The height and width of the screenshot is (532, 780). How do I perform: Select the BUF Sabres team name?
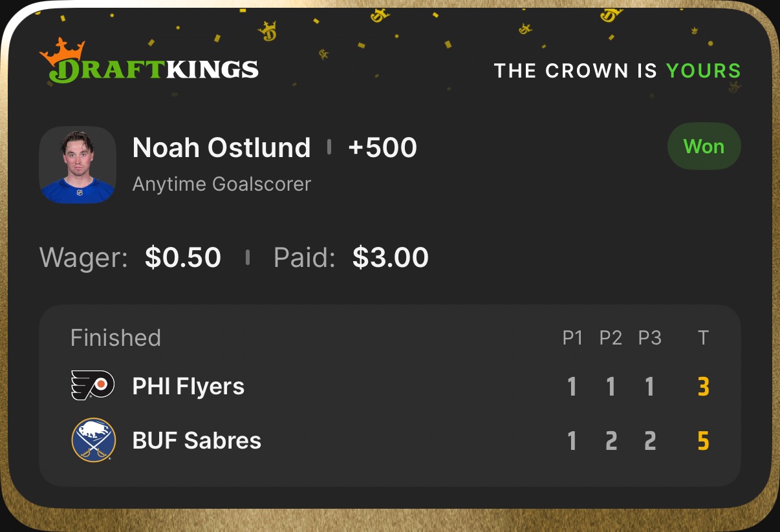point(197,441)
